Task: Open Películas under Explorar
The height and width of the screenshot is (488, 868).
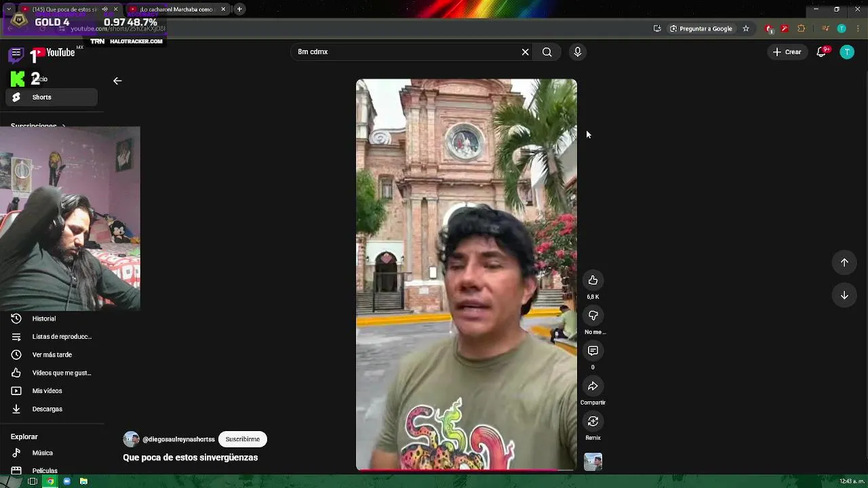Action: click(x=52, y=470)
